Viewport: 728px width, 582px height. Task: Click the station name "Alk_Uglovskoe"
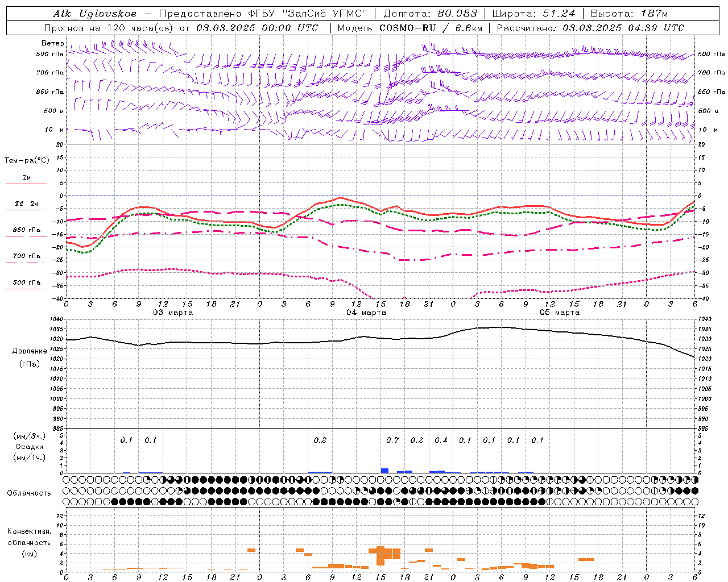pos(95,14)
